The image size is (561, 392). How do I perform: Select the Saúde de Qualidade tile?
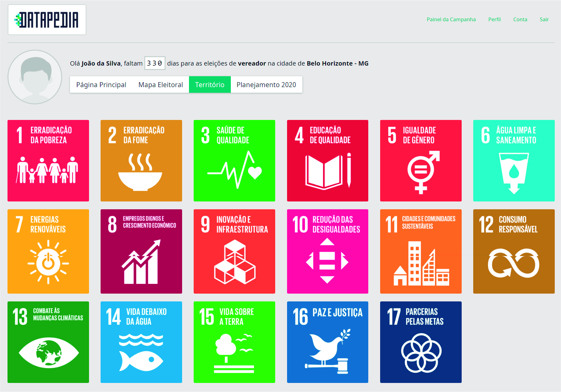[234, 161]
